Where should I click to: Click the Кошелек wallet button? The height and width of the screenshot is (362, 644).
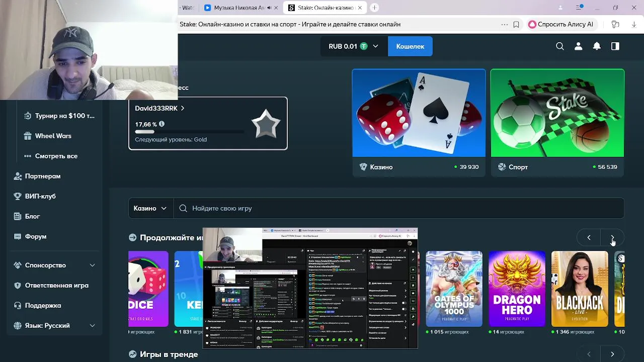tap(410, 46)
